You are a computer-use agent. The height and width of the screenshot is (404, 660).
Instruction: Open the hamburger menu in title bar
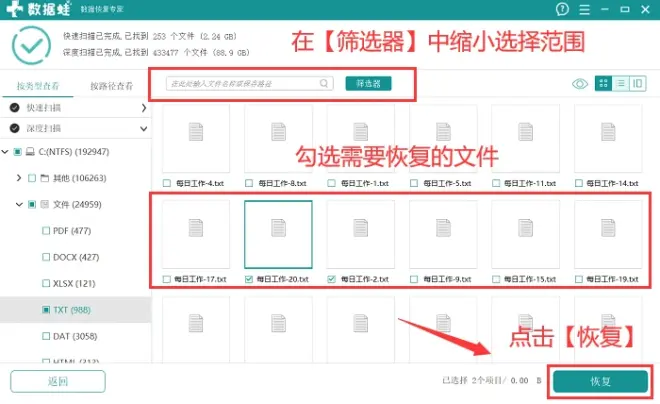(x=584, y=9)
